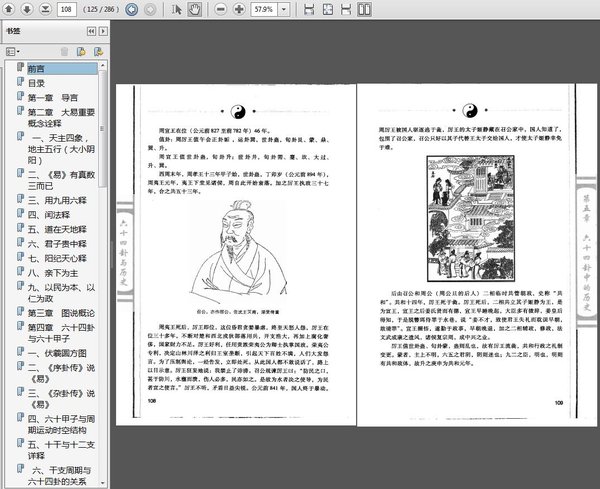Click the woodcut illustration on page 109
Image resolution: width=600 pixels, height=489 pixels.
[470, 218]
